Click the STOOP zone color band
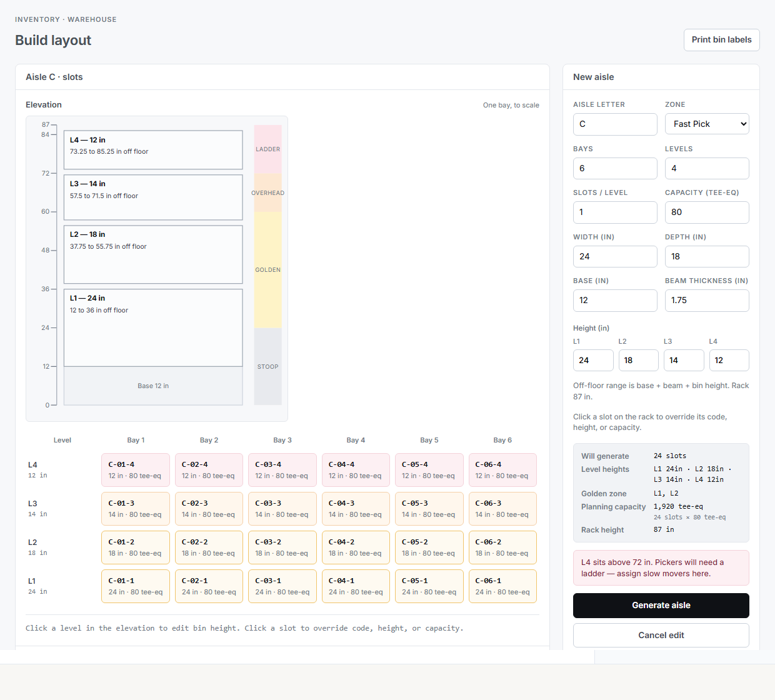Image resolution: width=775 pixels, height=700 pixels. [x=268, y=366]
